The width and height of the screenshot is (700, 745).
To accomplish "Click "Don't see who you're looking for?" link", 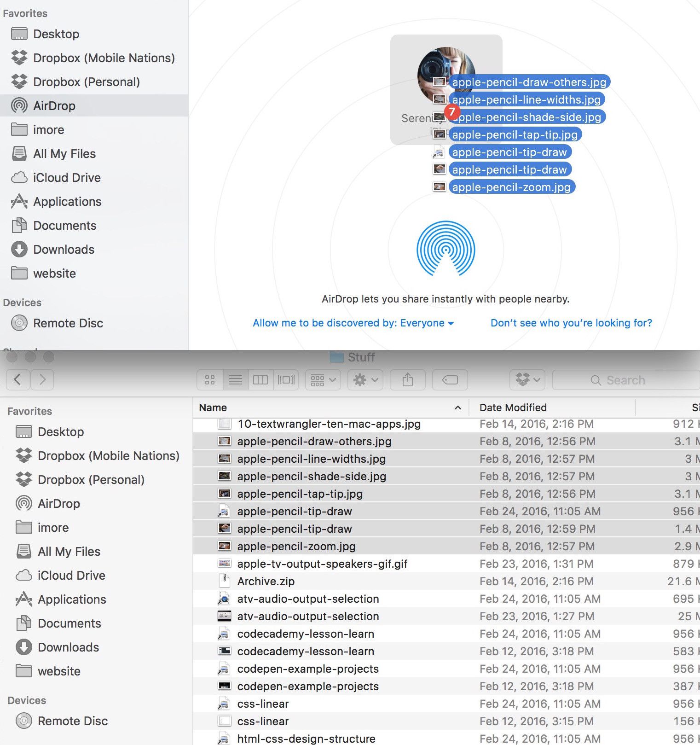I will pos(571,323).
